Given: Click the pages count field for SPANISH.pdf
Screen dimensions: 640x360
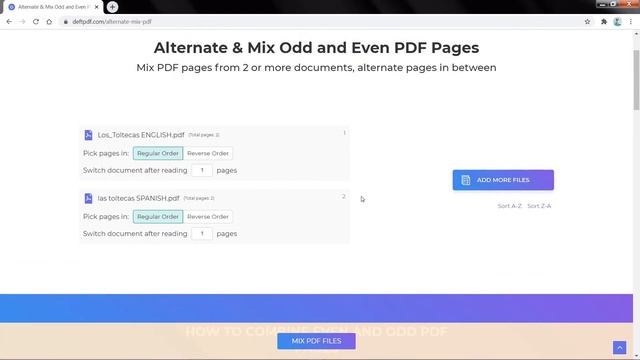Looking at the screenshot, I should pos(202,233).
